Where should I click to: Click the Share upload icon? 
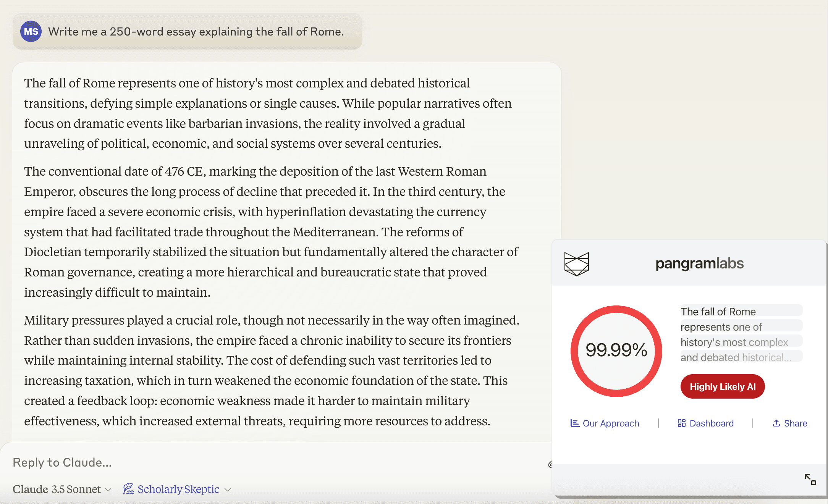776,423
